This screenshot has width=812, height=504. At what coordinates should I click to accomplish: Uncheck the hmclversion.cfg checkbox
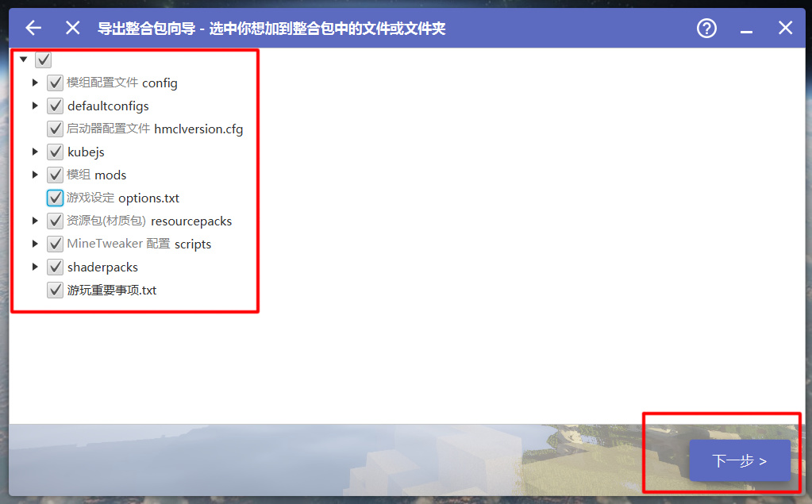(x=55, y=129)
